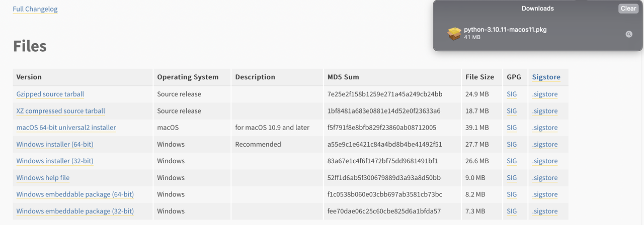This screenshot has height=225, width=644.
Task: Download Windows installer (64-bit)
Action: click(x=55, y=144)
